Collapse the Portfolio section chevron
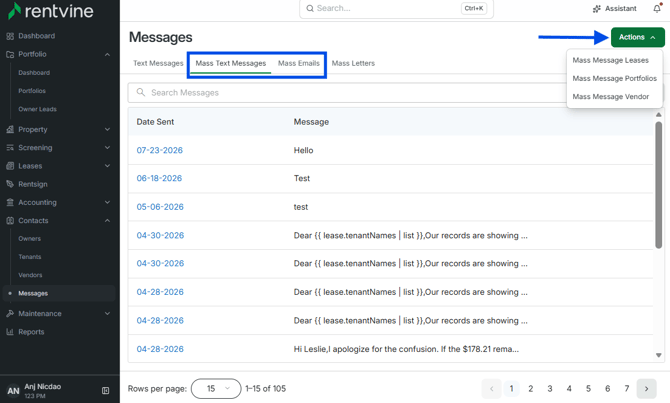The image size is (670, 403). point(107,54)
